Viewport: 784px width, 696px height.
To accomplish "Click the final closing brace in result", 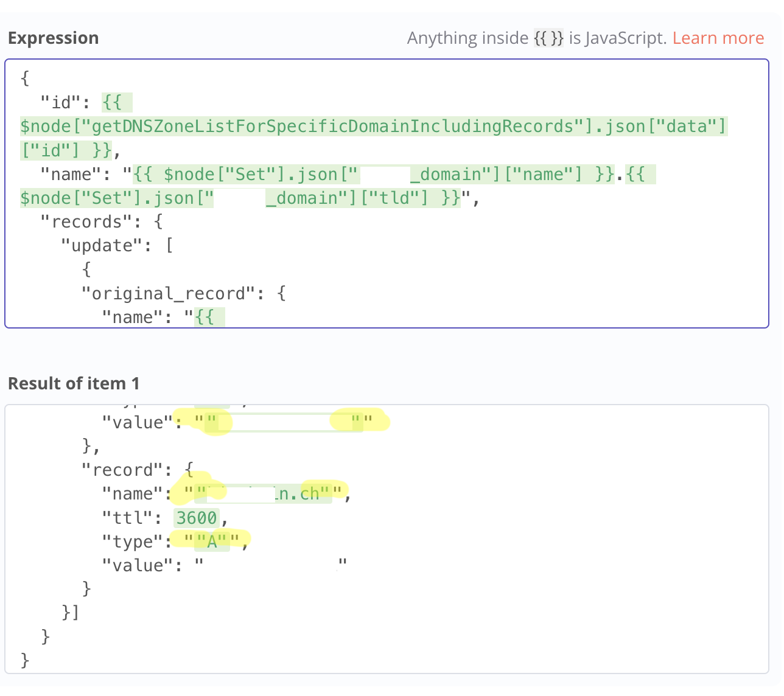I will tap(25, 661).
